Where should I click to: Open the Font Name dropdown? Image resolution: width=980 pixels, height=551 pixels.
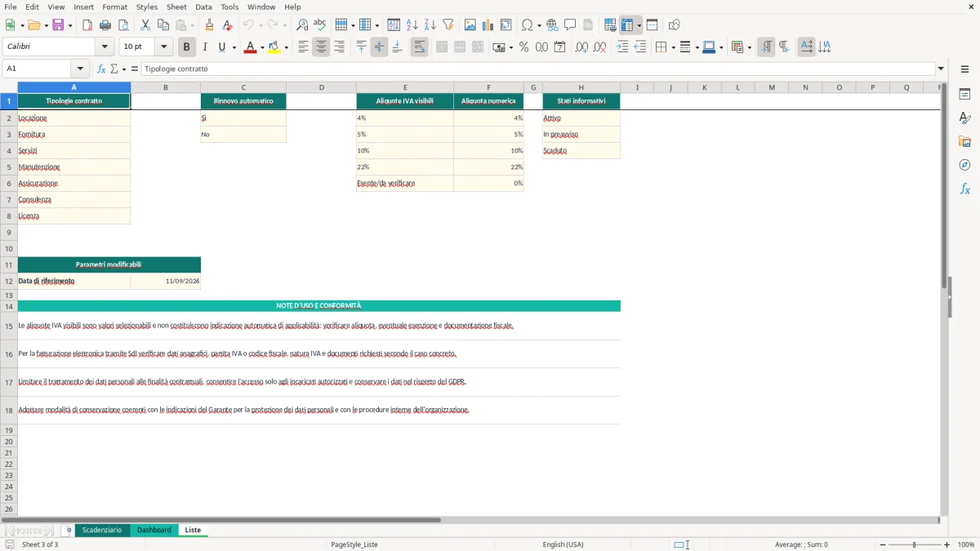coord(104,47)
